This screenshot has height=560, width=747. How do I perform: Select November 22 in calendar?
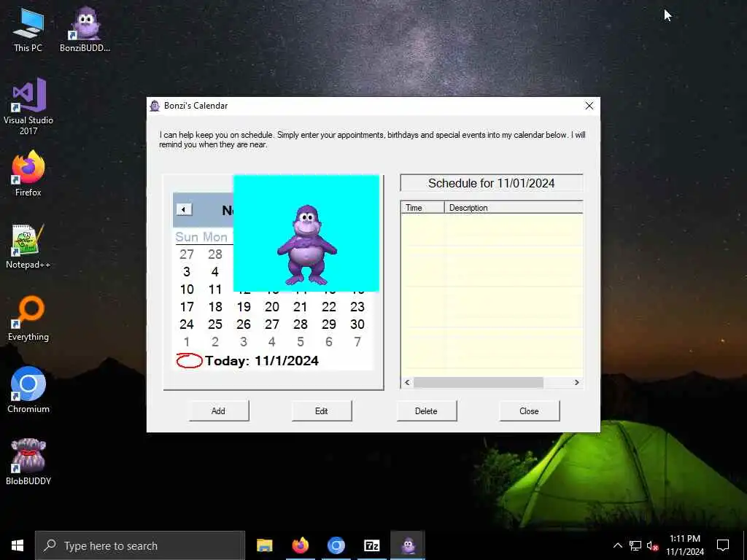tap(329, 307)
